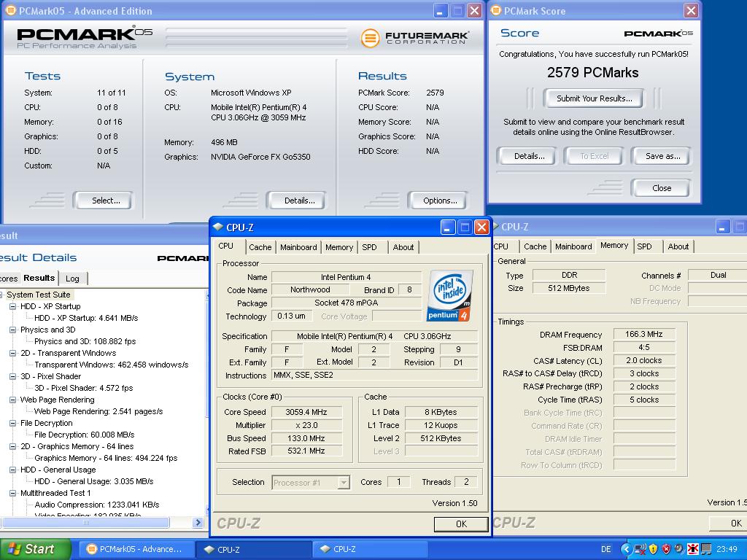Select 'Physics and 3D: 108.882 fps' row
This screenshot has height=560, width=747.
(85, 341)
